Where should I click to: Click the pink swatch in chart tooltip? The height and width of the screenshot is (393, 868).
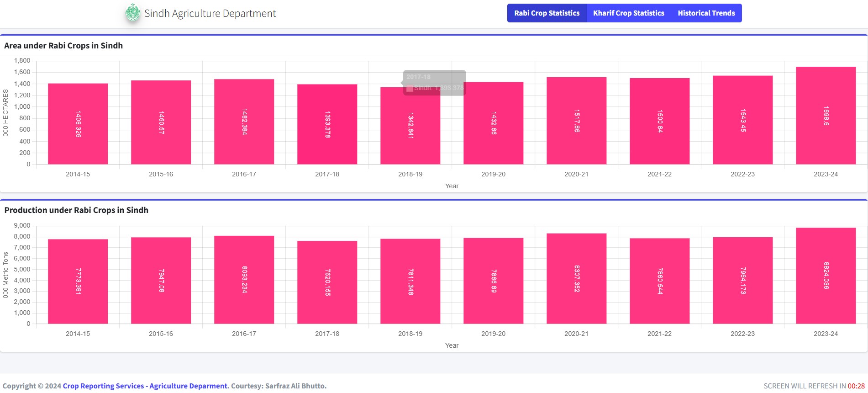click(410, 88)
